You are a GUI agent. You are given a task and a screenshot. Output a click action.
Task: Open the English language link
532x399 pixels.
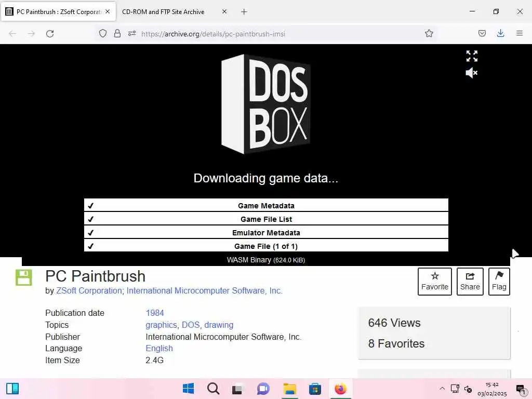159,349
